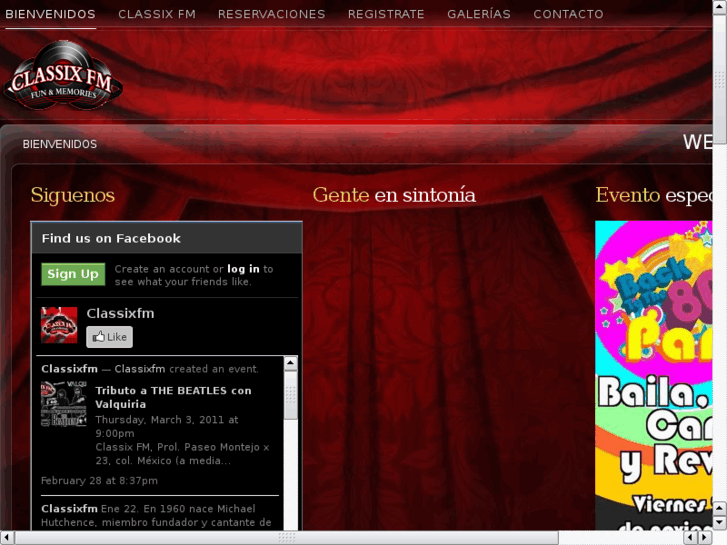727x545 pixels.
Task: Click the BIENVENIDOS section title below the logo
Action: (60, 144)
